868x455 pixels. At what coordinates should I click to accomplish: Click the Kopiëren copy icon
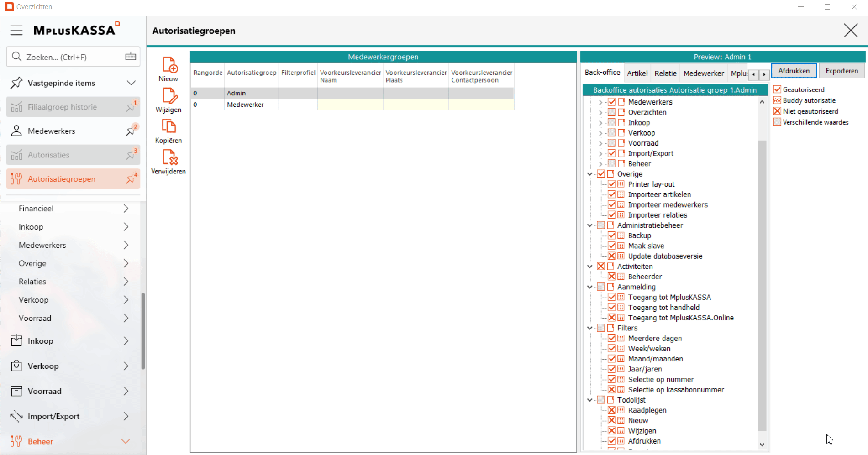[169, 126]
